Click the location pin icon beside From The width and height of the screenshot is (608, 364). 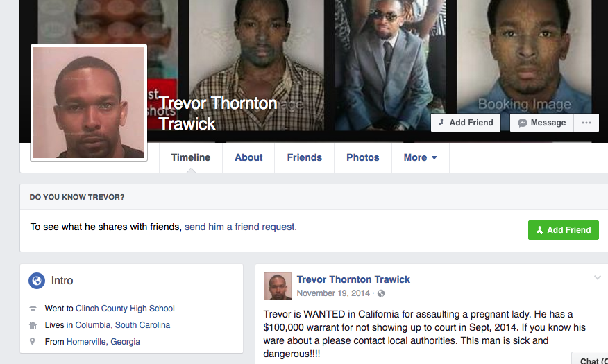[33, 342]
